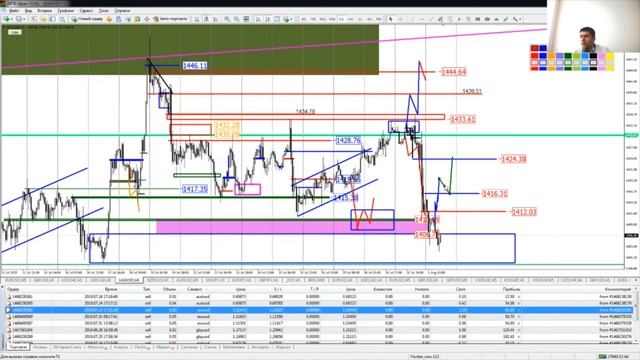
Task: Click the terminal orders vertical scrollbar
Action: (x=636, y=314)
